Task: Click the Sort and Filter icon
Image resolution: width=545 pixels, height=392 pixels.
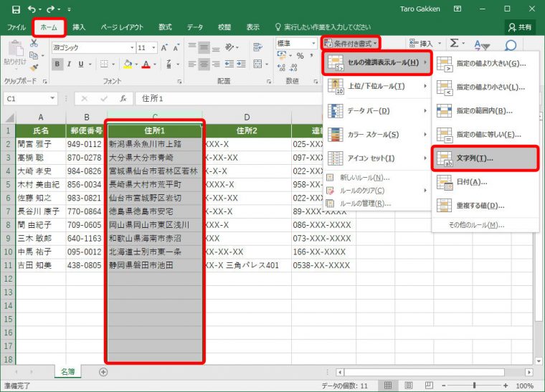Action: coord(481,45)
